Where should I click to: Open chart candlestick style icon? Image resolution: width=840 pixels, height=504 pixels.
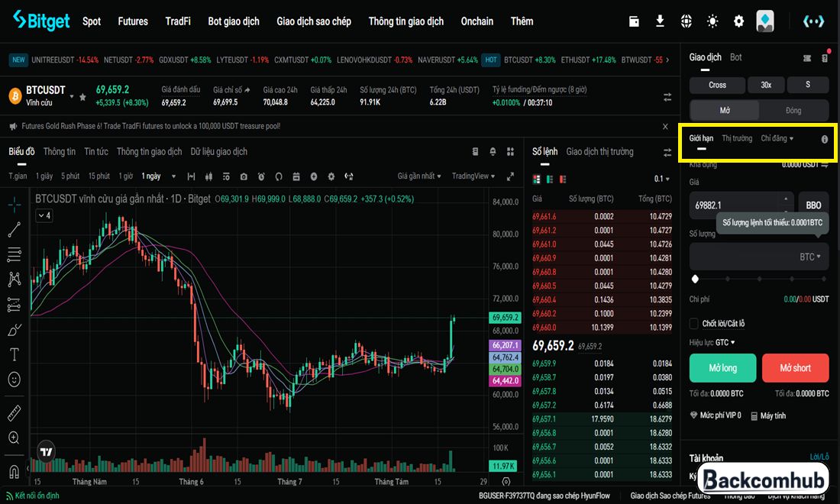pyautogui.click(x=209, y=176)
